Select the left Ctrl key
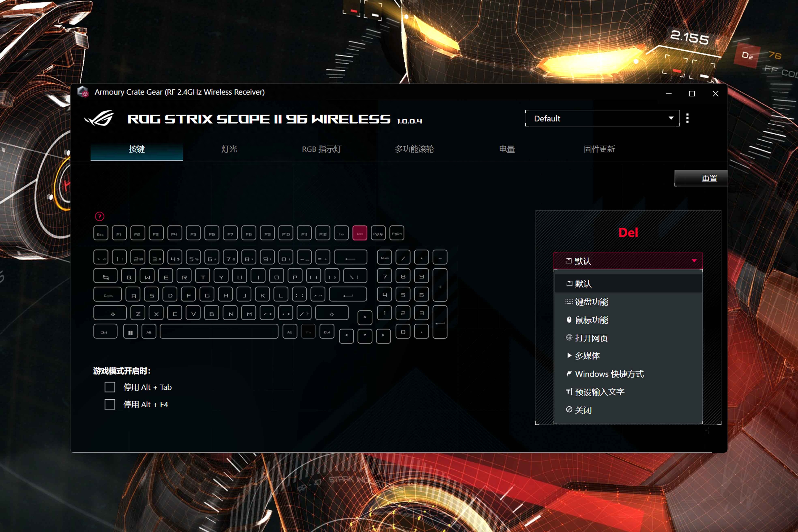This screenshot has height=532, width=798. point(105,331)
